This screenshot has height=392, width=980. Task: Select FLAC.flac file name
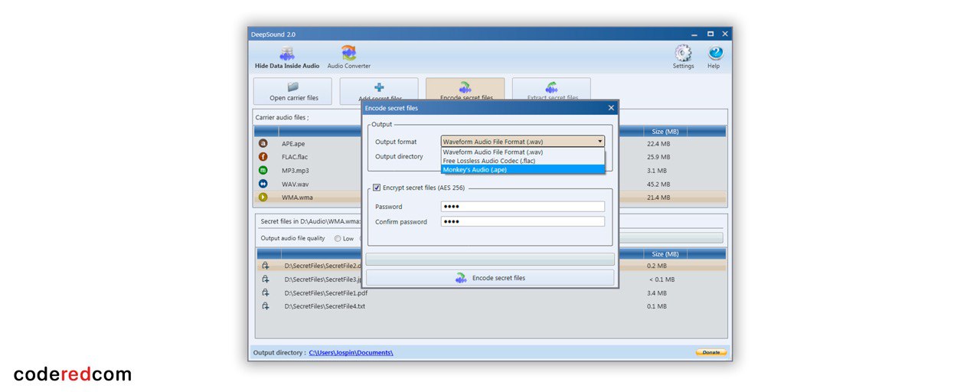295,157
